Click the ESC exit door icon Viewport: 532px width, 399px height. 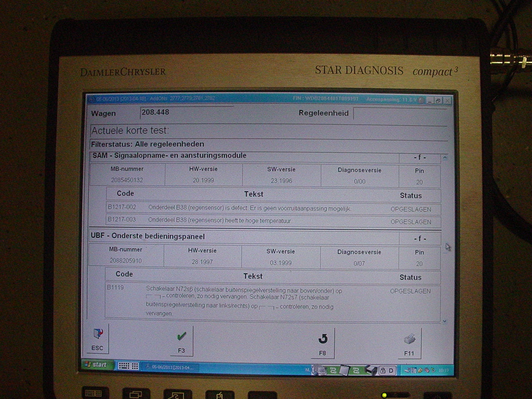click(98, 334)
